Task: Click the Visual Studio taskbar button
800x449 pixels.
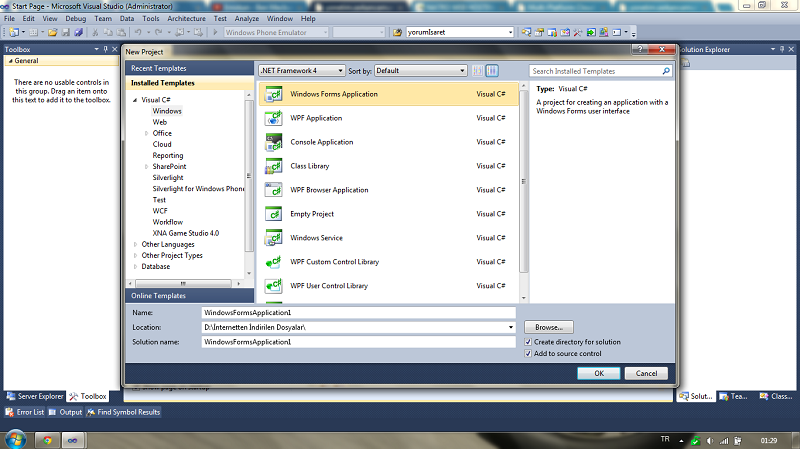Action: point(72,440)
